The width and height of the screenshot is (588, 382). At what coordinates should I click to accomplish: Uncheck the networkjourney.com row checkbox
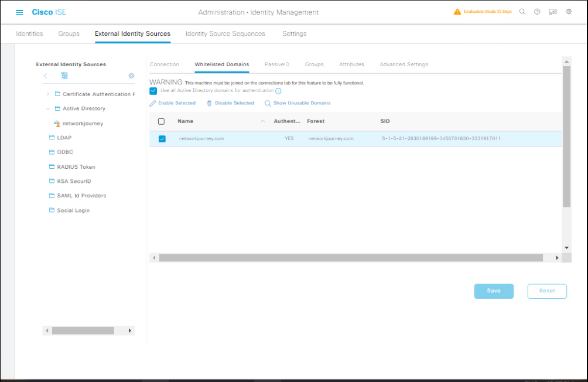click(x=162, y=139)
